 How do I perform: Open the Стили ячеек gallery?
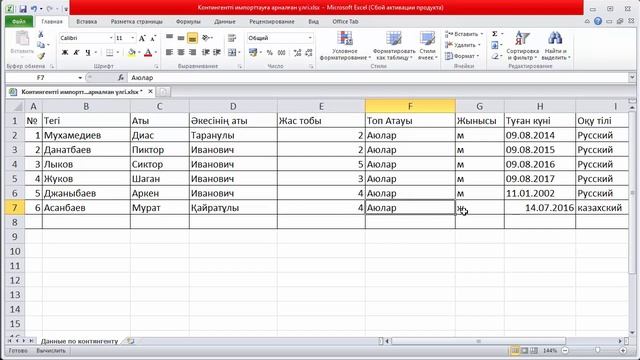pyautogui.click(x=427, y=46)
